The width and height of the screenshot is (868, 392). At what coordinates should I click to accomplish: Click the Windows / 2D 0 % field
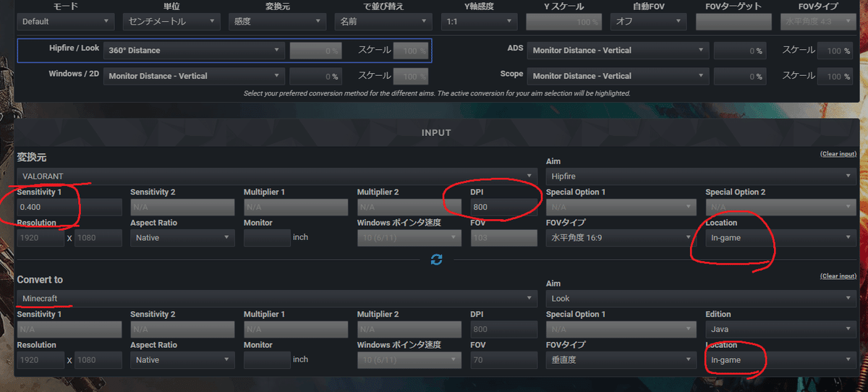[x=315, y=76]
